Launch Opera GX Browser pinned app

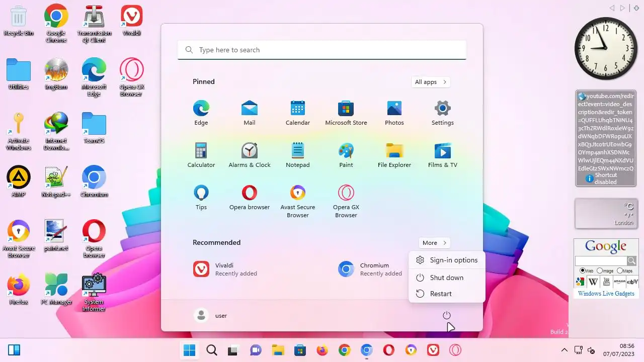[x=346, y=201]
